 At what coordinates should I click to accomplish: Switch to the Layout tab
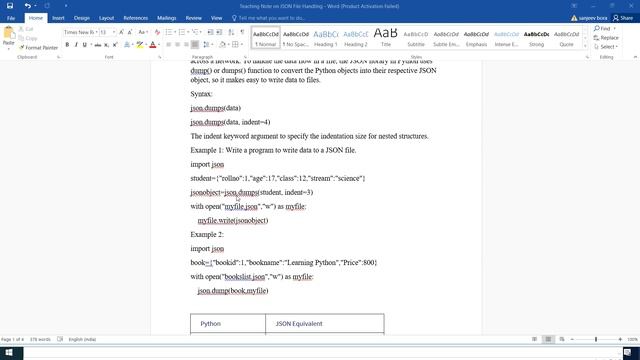[107, 18]
